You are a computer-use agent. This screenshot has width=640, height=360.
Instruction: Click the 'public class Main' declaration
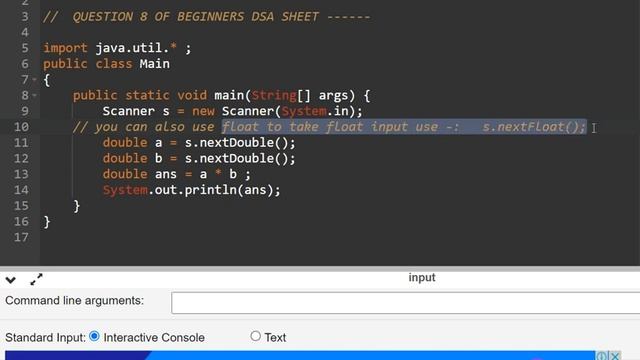click(107, 64)
